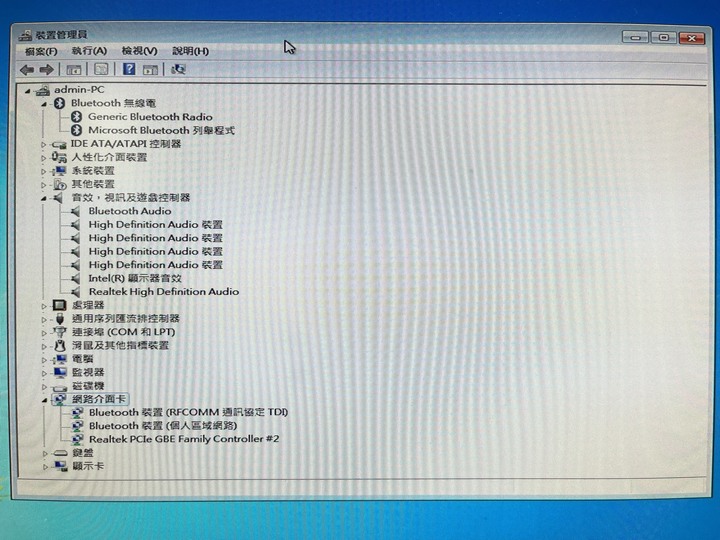The image size is (720, 540).
Task: Click the Generic Bluetooth Radio device icon
Action: [x=77, y=117]
